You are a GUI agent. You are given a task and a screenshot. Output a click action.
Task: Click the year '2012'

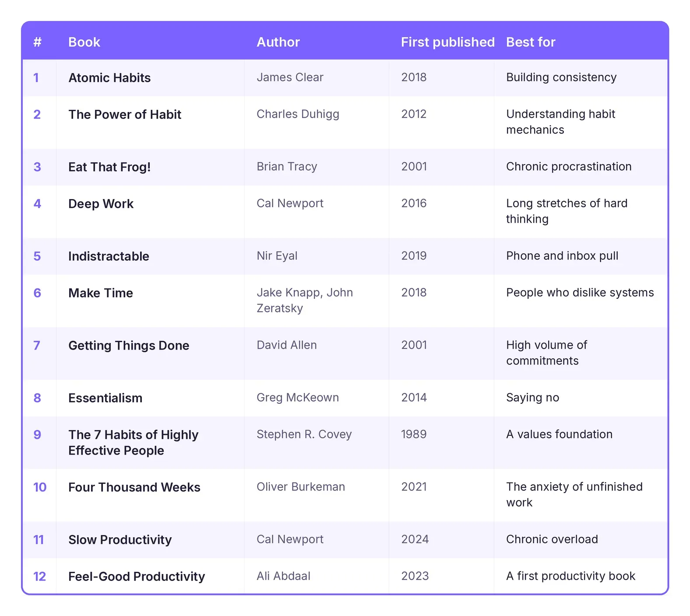(414, 114)
